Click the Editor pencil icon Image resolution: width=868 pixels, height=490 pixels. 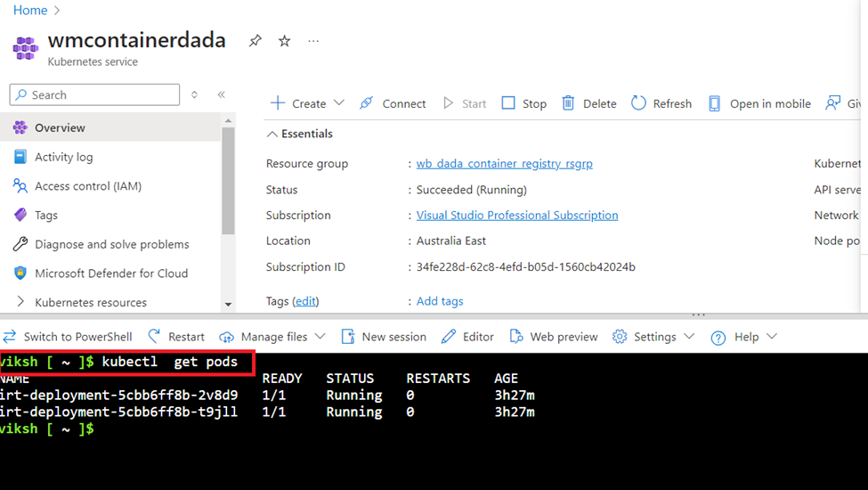coord(449,337)
